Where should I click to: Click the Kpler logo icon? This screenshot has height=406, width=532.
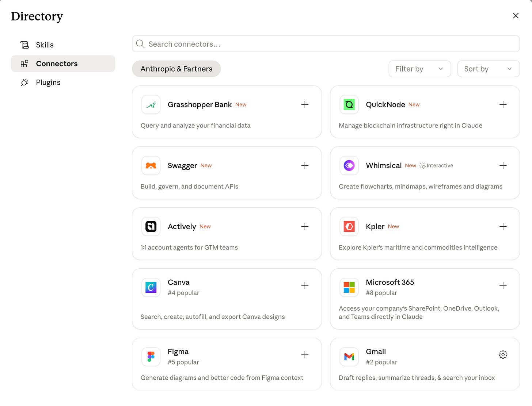(349, 227)
